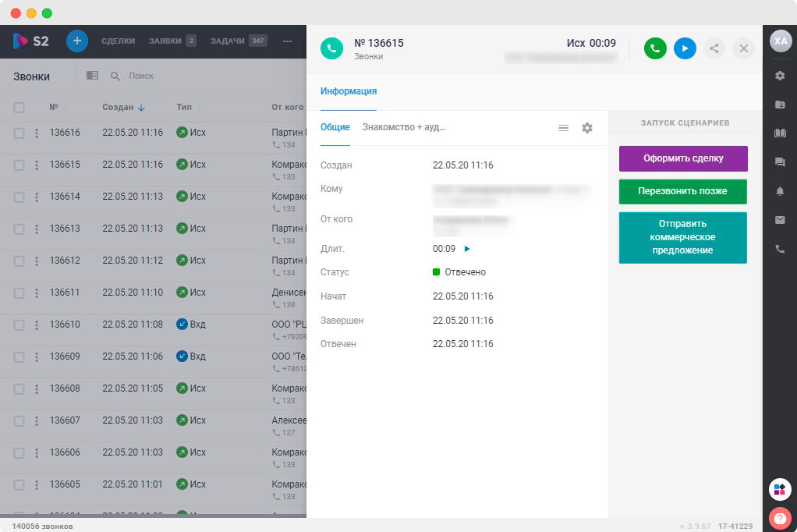Viewport: 797px width, 532px height.
Task: Click the Звонки page title
Action: (x=31, y=76)
